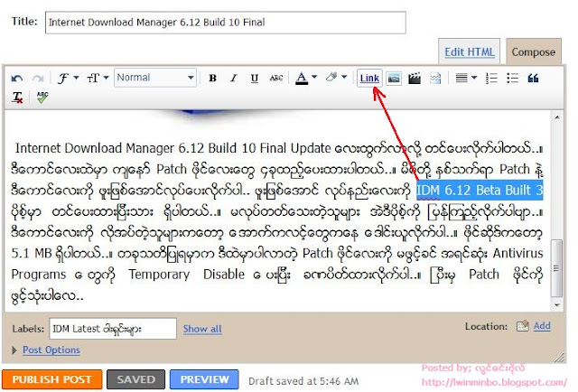Preview the post
Viewport: 578px width, 392px height.
coord(204,379)
